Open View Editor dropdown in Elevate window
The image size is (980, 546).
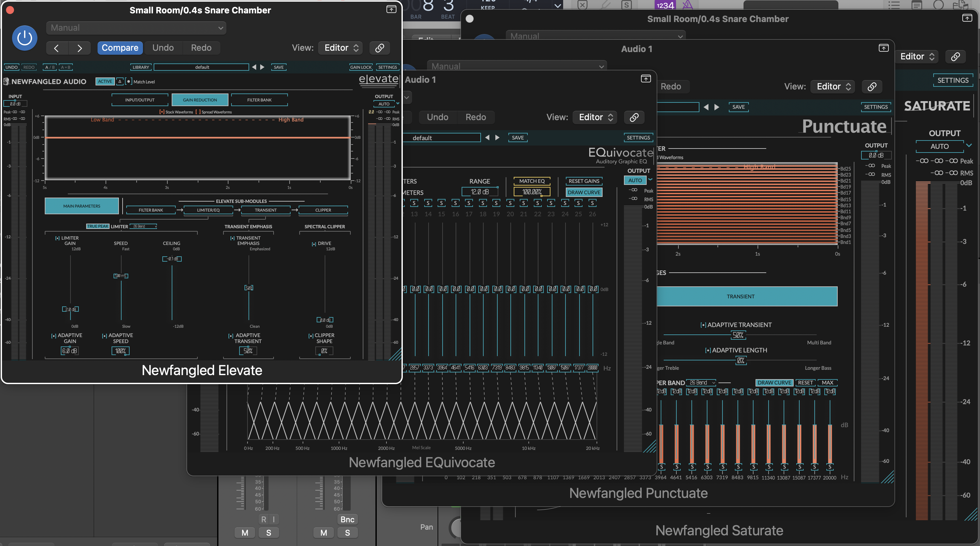(340, 48)
